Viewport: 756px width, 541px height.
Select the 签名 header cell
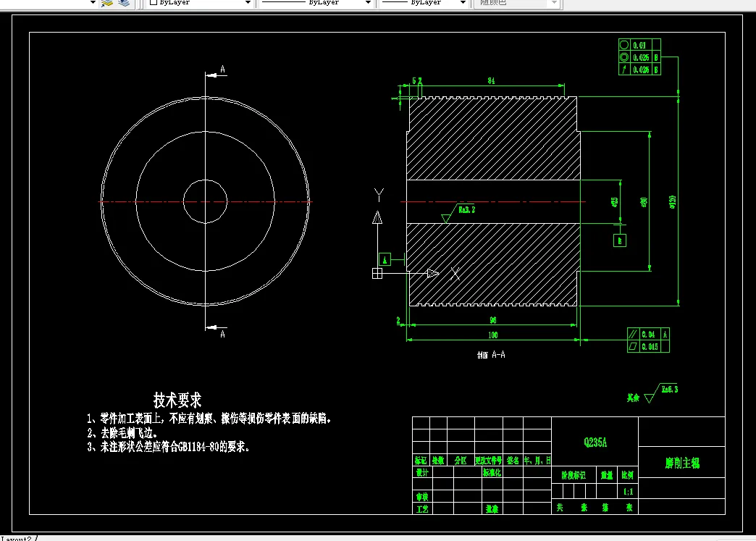pos(513,461)
